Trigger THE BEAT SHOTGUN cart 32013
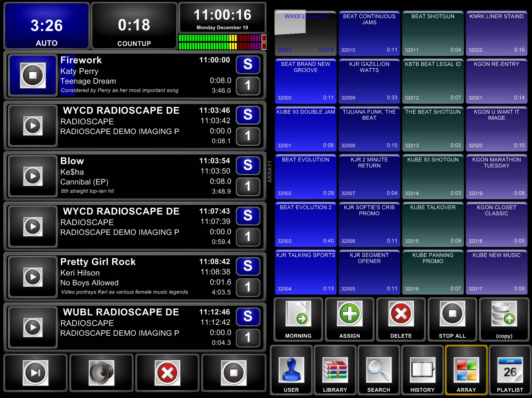 tap(433, 129)
